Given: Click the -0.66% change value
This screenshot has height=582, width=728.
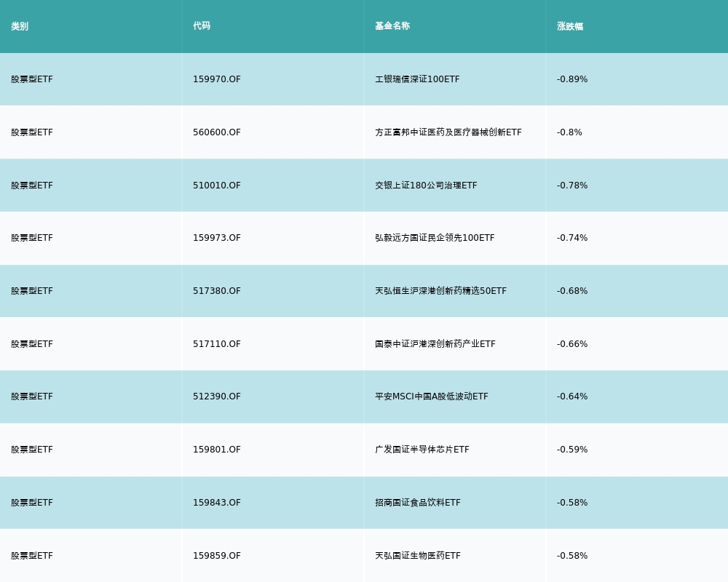Looking at the screenshot, I should tap(572, 344).
